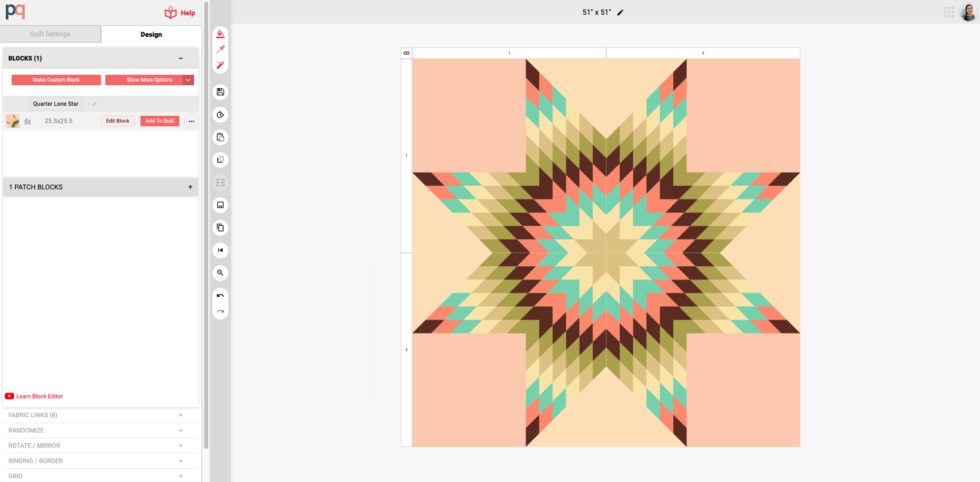The height and width of the screenshot is (482, 980).
Task: Select column 1 header of quilt grid
Action: [509, 53]
